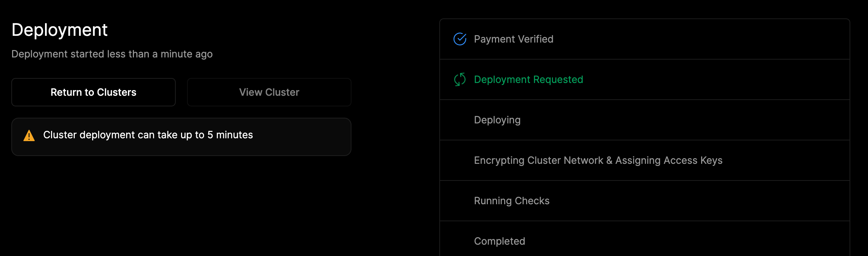Click empty area right of Payment Verified
Image resolution: width=868 pixels, height=256 pixels.
coord(701,39)
